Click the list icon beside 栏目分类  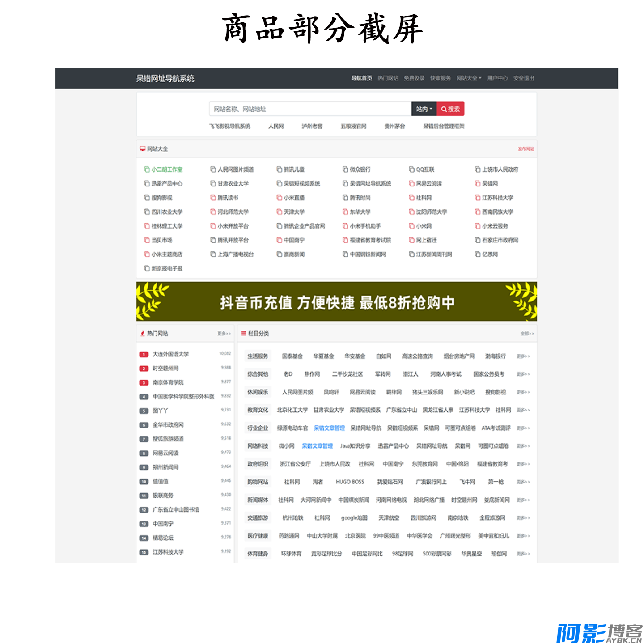tap(244, 334)
